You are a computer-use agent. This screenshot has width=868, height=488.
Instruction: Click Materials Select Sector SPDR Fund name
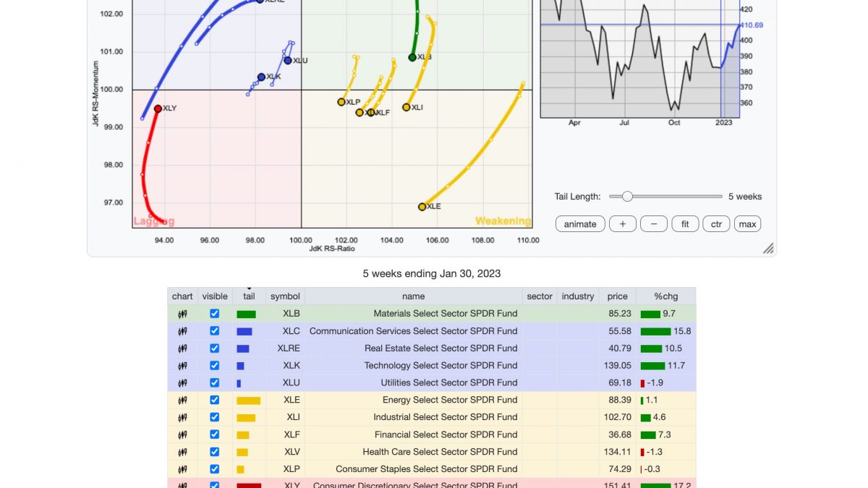[446, 314]
